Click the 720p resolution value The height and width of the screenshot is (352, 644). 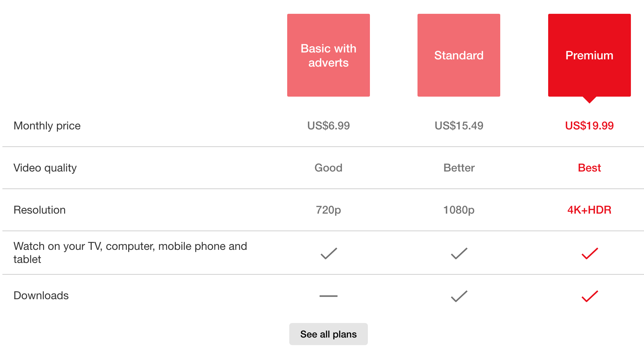coord(328,210)
